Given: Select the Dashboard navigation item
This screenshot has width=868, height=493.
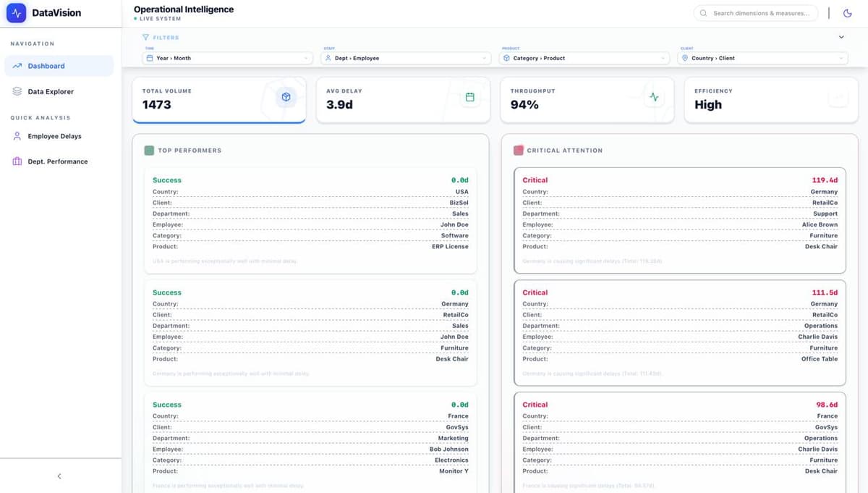Looking at the screenshot, I should 58,65.
